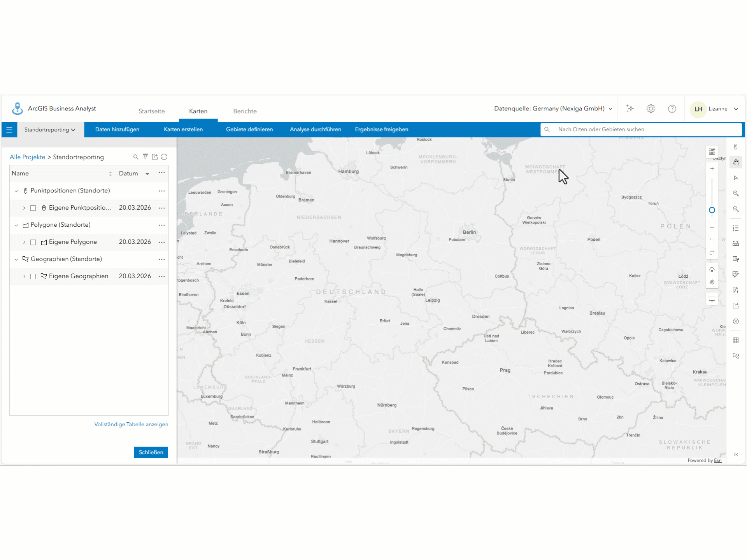Refresh the project content list
The width and height of the screenshot is (747, 560).
[x=164, y=157]
